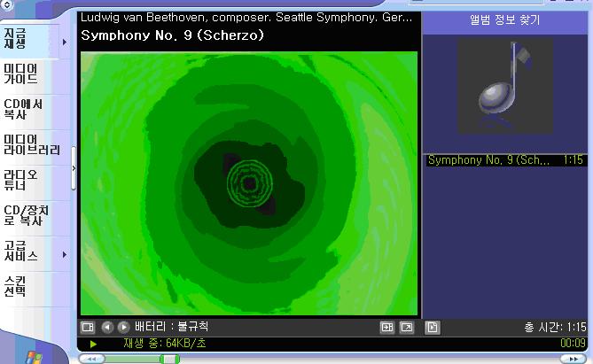The height and width of the screenshot is (364, 593).
Task: Toggle menu bar button at top left
Action: (x=6, y=4)
